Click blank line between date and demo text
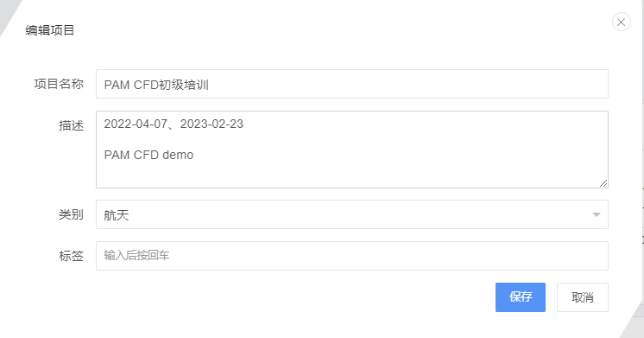This screenshot has width=644, height=338. pyautogui.click(x=352, y=139)
